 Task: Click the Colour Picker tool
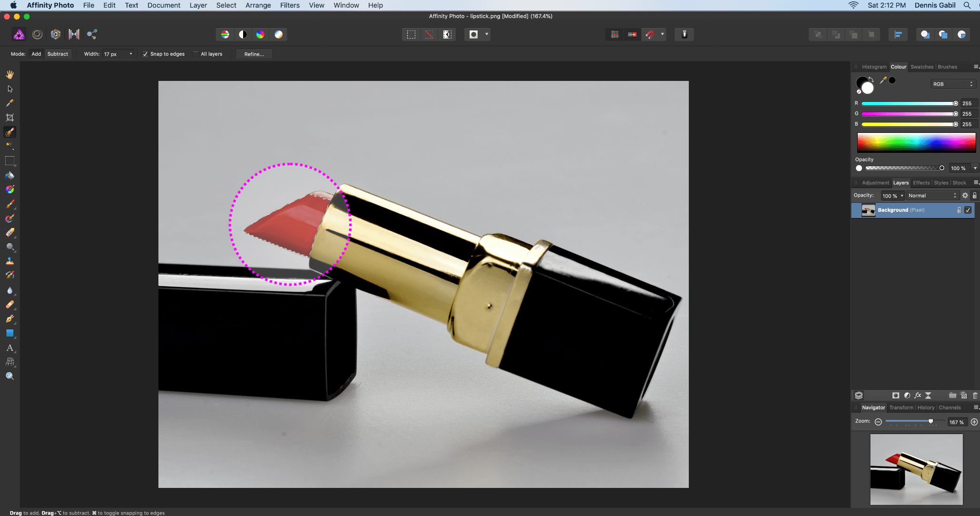10,103
